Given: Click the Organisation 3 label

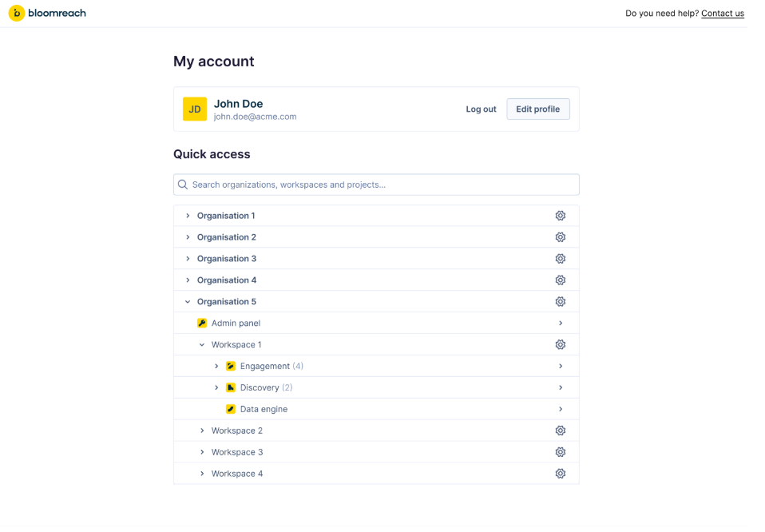Looking at the screenshot, I should point(226,259).
